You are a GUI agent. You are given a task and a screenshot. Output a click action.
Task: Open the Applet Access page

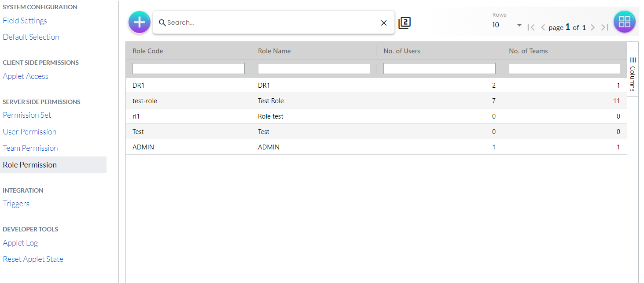(x=26, y=76)
